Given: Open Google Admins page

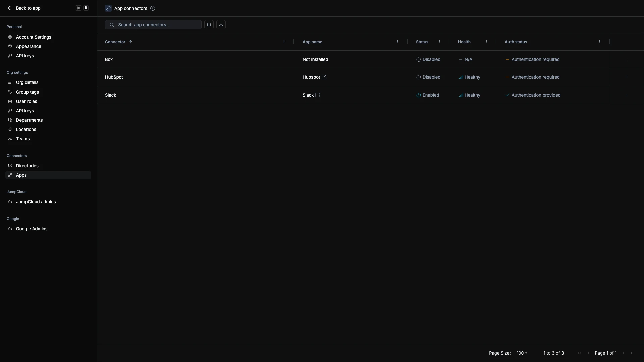Looking at the screenshot, I should pos(32,229).
